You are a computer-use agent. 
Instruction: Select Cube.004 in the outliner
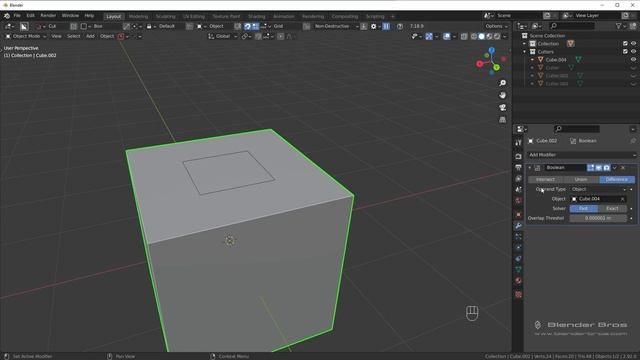(x=556, y=60)
